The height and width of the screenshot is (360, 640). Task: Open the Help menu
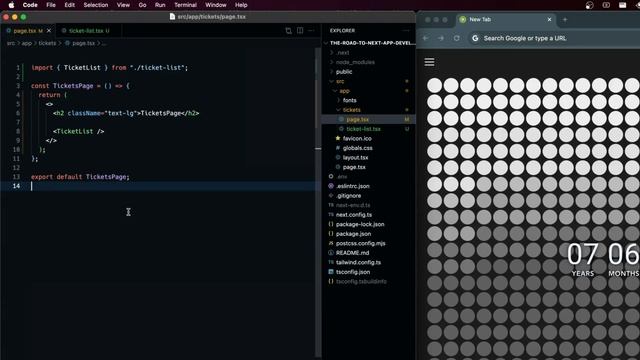pyautogui.click(x=241, y=5)
